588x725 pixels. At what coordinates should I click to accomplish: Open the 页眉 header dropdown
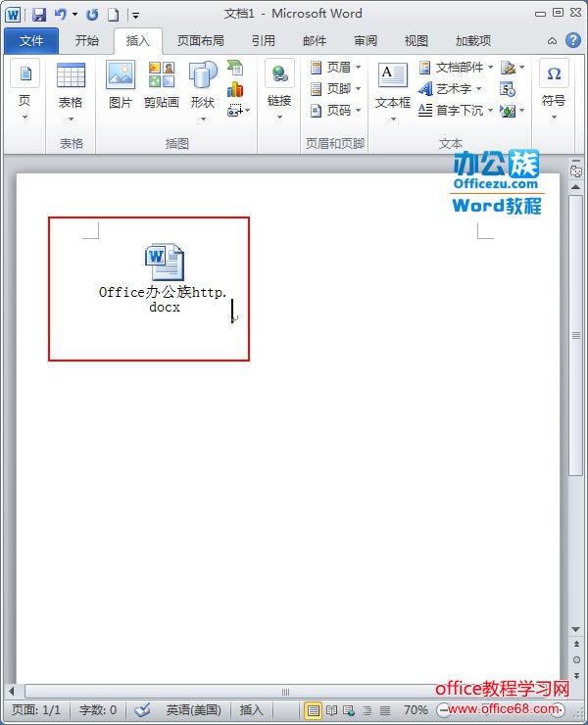coord(335,68)
